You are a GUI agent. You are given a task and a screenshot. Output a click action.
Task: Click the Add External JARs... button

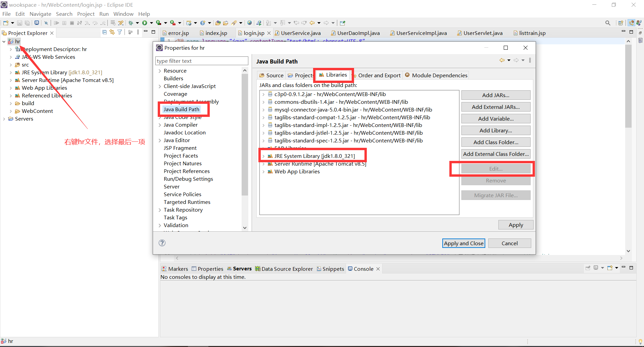(496, 107)
